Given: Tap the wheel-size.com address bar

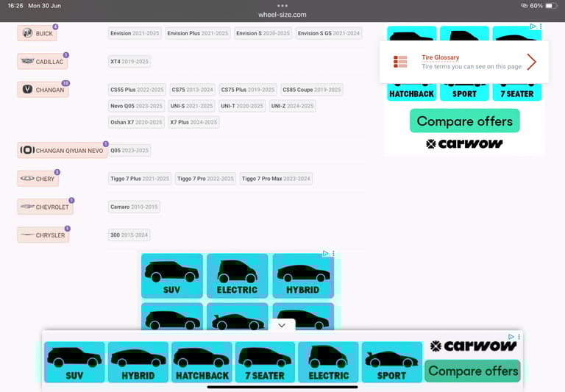Looking at the screenshot, I should click(282, 15).
